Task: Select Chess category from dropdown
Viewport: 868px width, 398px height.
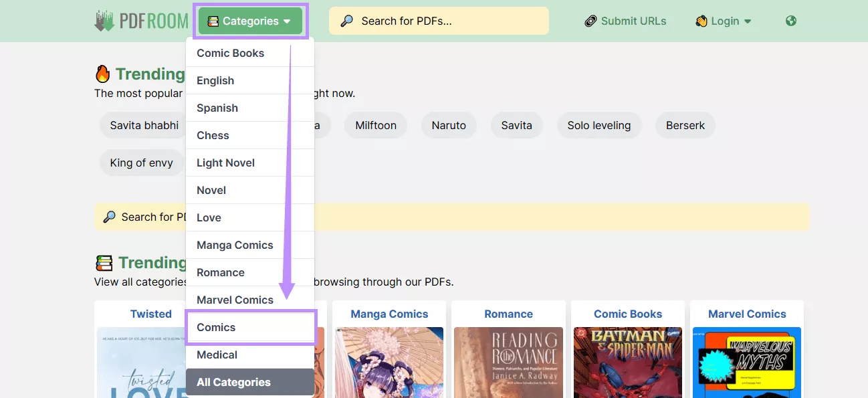Action: [250, 135]
